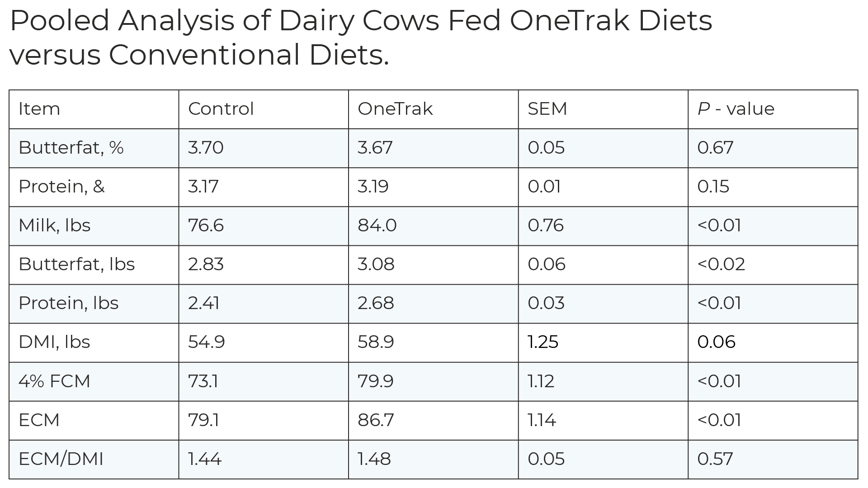This screenshot has width=868, height=488.
Task: Click the 'Milk, lbs' row label
Action: 55,225
